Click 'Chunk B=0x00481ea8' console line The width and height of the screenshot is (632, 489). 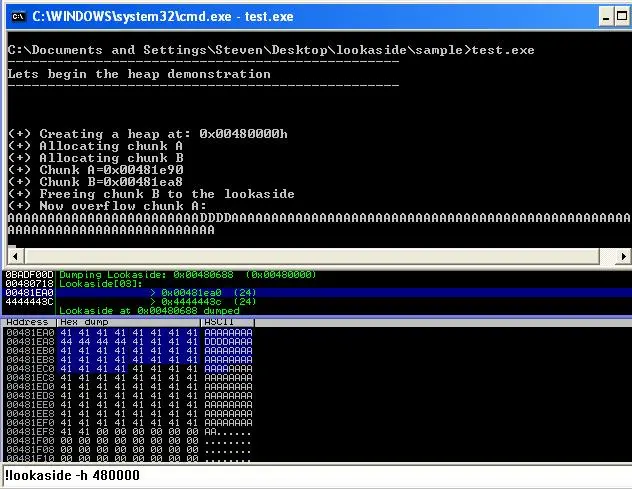[96, 182]
